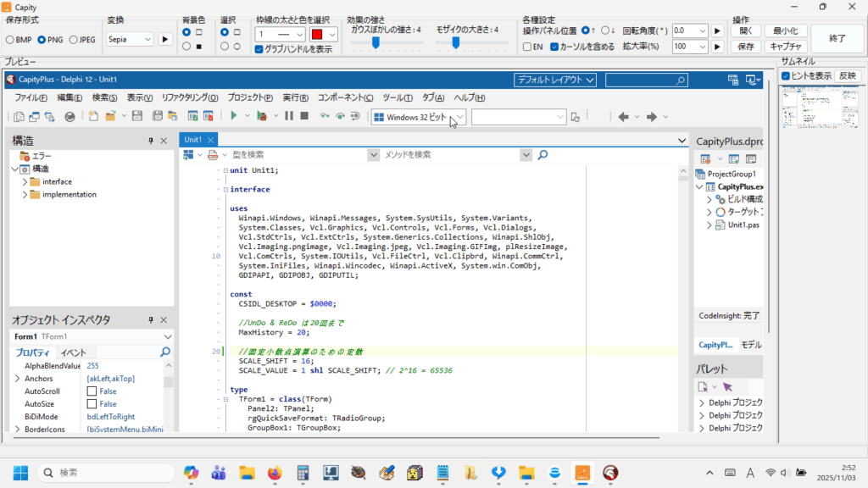Enable the EN language checkbox
The image size is (868, 488).
pyautogui.click(x=527, y=47)
